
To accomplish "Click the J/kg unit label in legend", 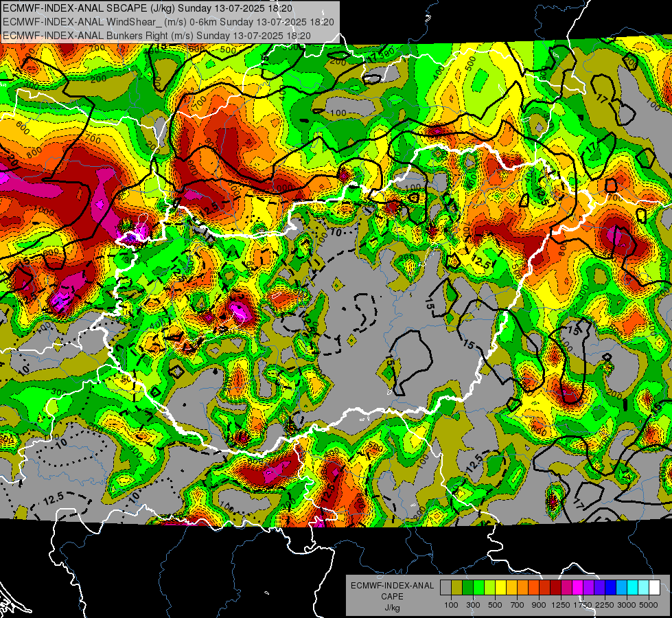I will (x=392, y=608).
